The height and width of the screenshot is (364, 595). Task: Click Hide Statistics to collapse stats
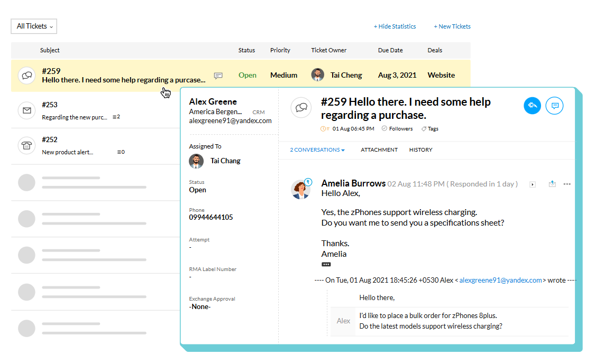click(395, 26)
